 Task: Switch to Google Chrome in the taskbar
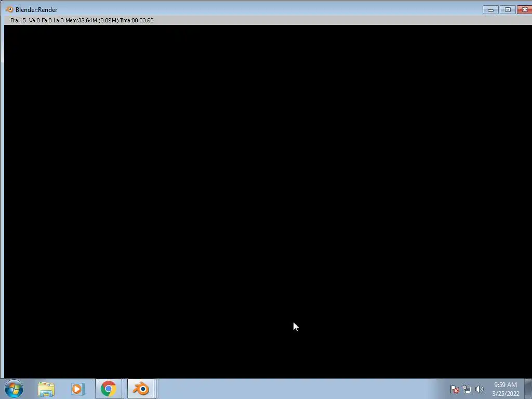click(x=109, y=389)
